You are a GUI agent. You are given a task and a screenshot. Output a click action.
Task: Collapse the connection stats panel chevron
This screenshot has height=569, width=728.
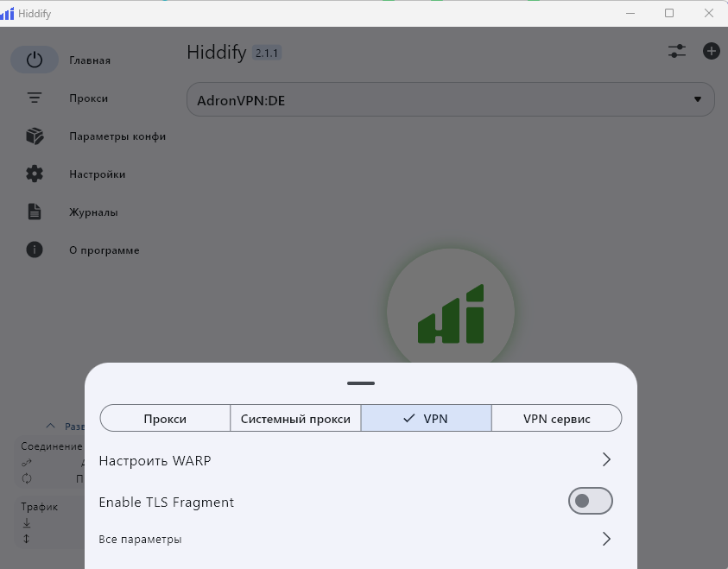(50, 426)
